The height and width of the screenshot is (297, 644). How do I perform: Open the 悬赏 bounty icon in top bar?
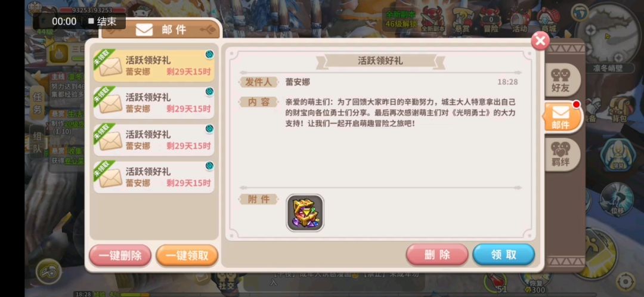pos(462,20)
